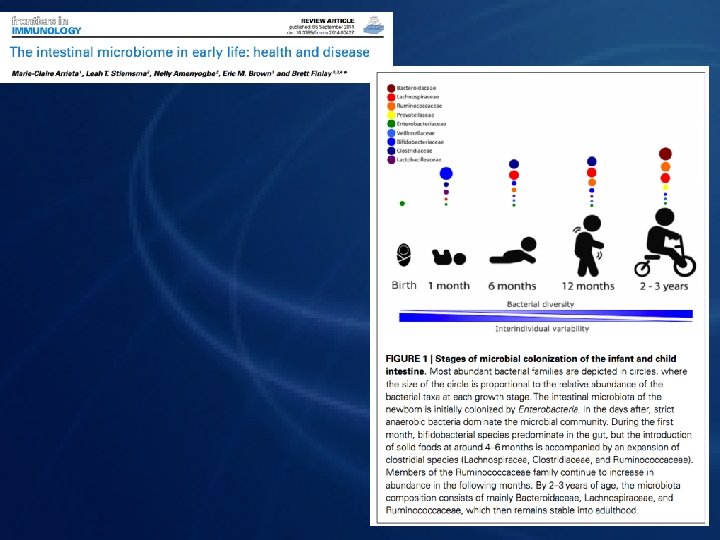Screen dimensions: 720x540
Task: Click the dark red circle above 2 - 3 years
Action: (x=665, y=153)
